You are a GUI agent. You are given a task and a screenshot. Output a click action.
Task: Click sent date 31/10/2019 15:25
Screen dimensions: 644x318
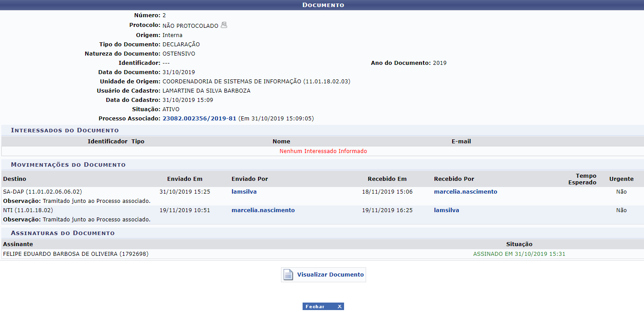(185, 192)
